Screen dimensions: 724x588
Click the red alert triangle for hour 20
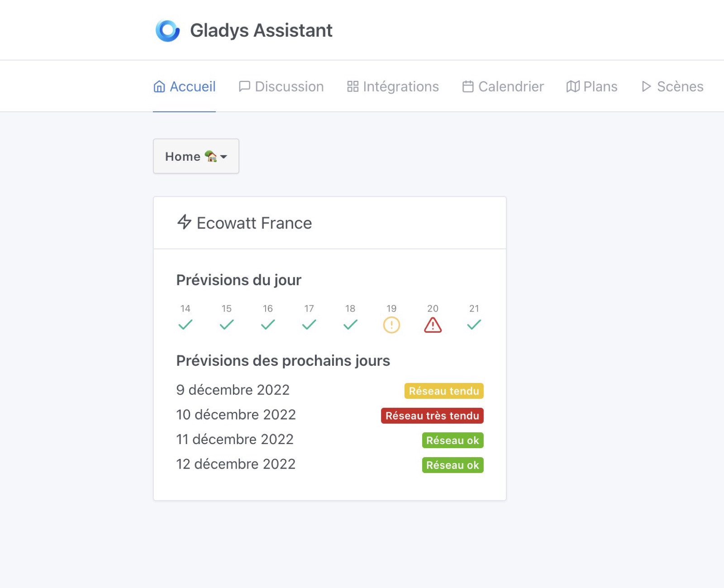(433, 324)
